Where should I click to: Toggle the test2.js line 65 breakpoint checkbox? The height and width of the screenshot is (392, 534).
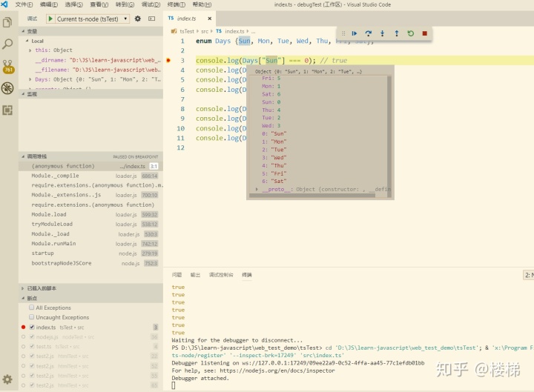pyautogui.click(x=32, y=385)
